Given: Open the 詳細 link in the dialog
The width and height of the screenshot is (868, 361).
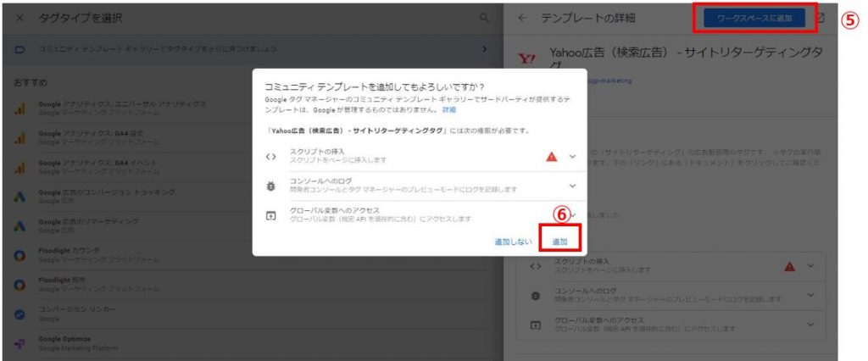Looking at the screenshot, I should point(449,110).
